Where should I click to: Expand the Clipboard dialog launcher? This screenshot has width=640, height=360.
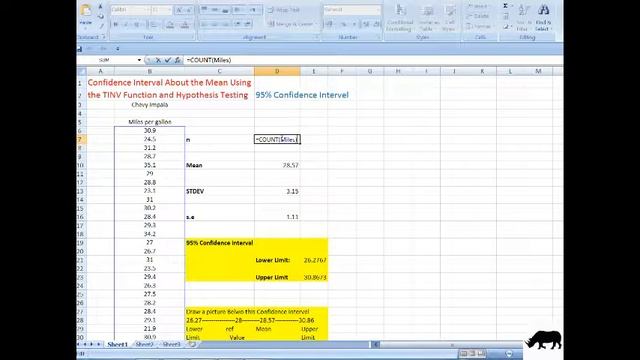[x=104, y=37]
